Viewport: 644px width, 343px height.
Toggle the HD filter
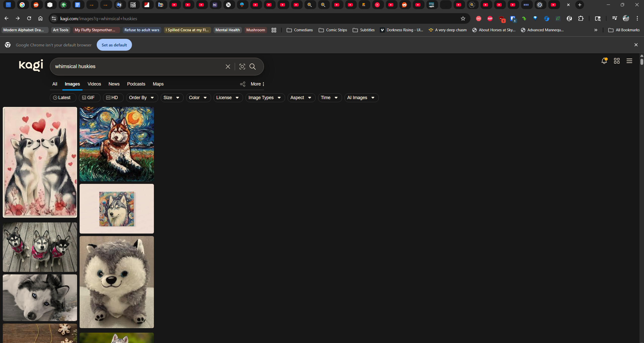[112, 98]
